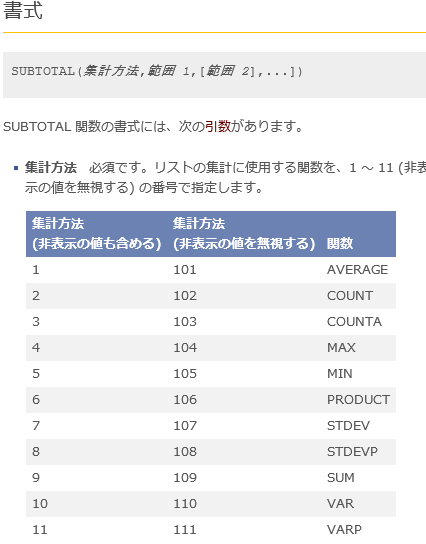
Task: Select the 書式 section heading
Action: click(x=23, y=10)
